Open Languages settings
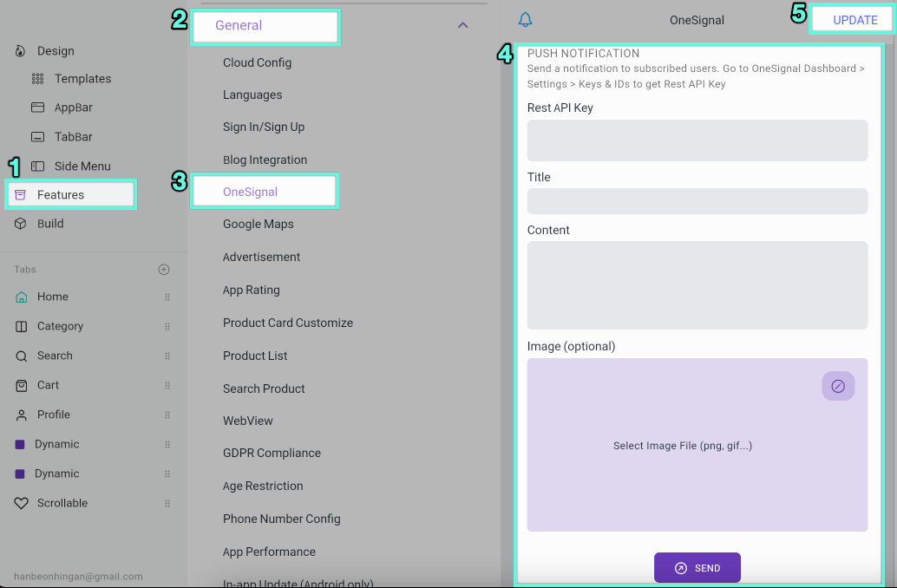 coord(252,95)
